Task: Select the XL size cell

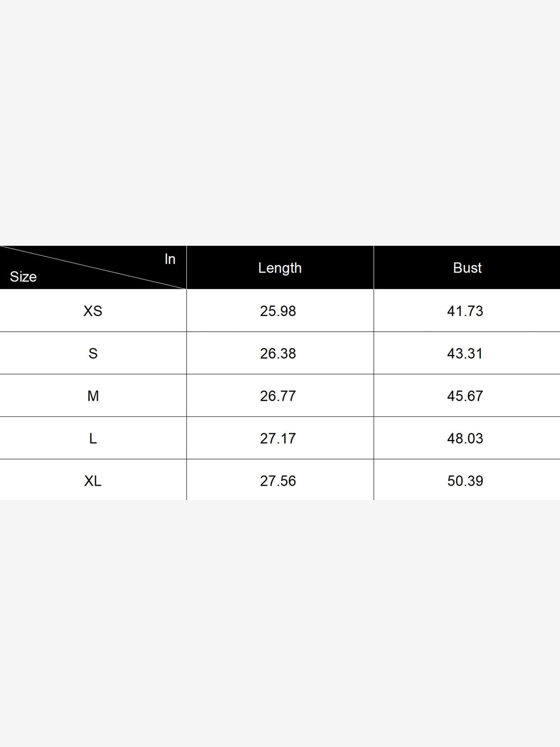Action: pyautogui.click(x=93, y=481)
